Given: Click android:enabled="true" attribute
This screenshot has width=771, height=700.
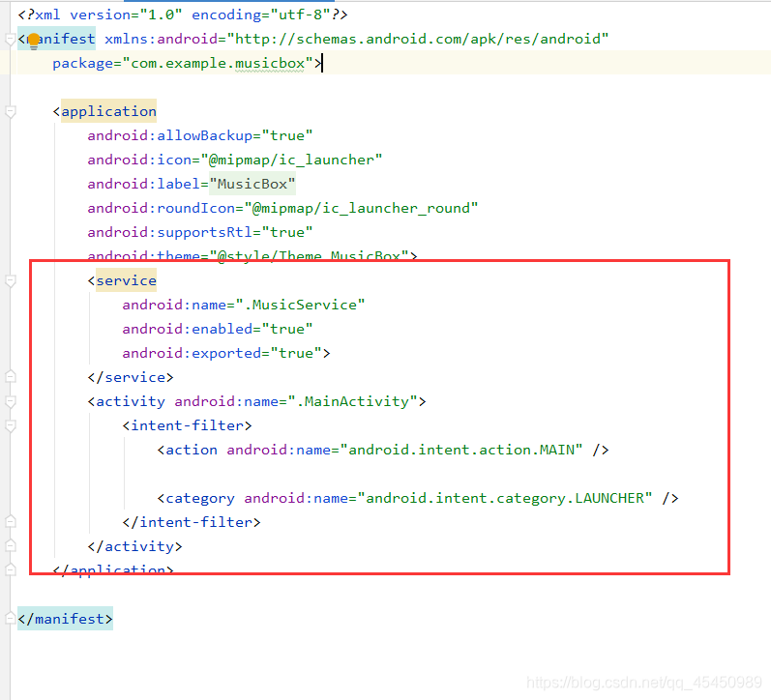Looking at the screenshot, I should click(x=218, y=329).
